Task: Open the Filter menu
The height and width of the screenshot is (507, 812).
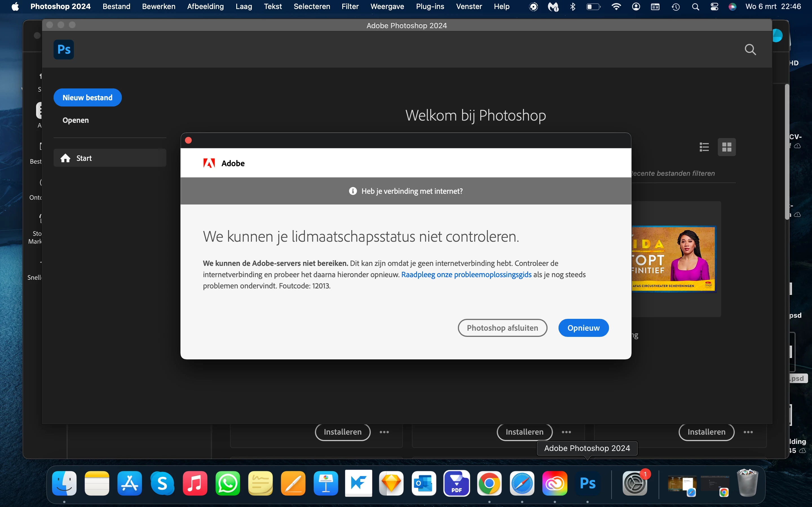Action: [x=350, y=6]
